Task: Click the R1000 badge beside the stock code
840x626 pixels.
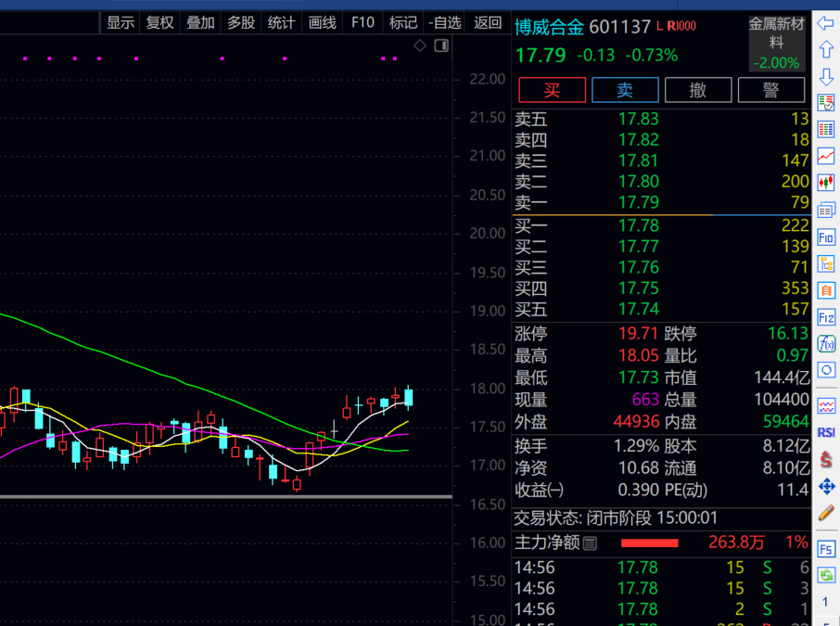Action: [x=681, y=26]
